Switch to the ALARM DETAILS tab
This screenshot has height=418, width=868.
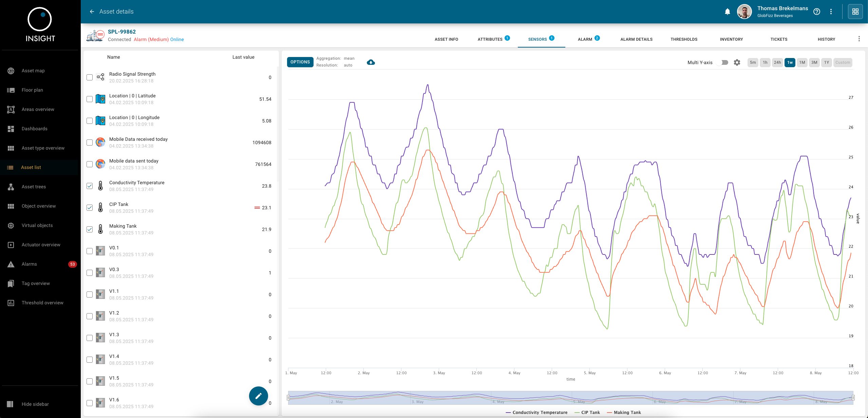636,39
